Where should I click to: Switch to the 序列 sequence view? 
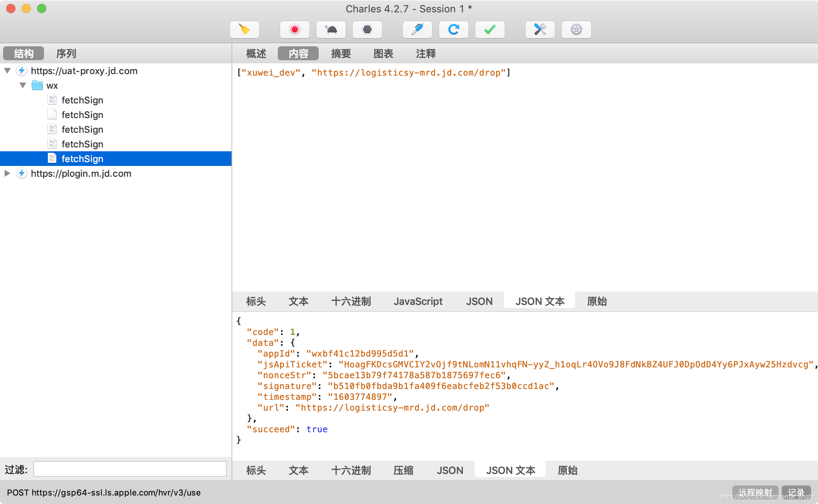(66, 53)
